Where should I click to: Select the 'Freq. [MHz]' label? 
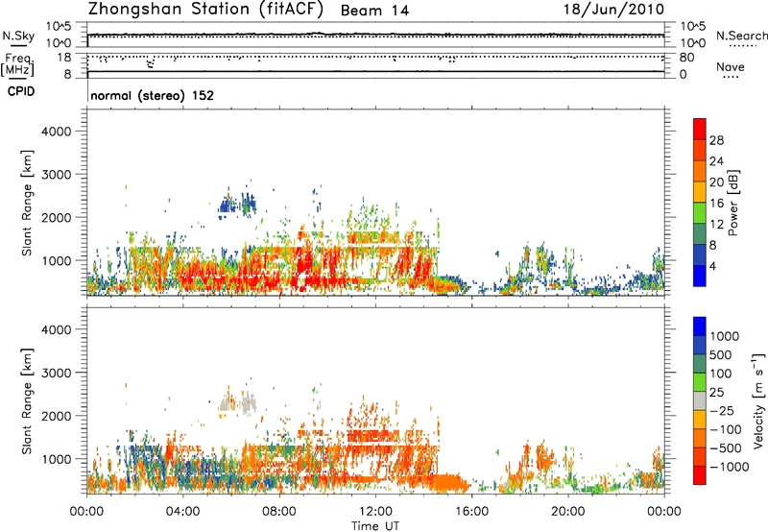pos(18,65)
